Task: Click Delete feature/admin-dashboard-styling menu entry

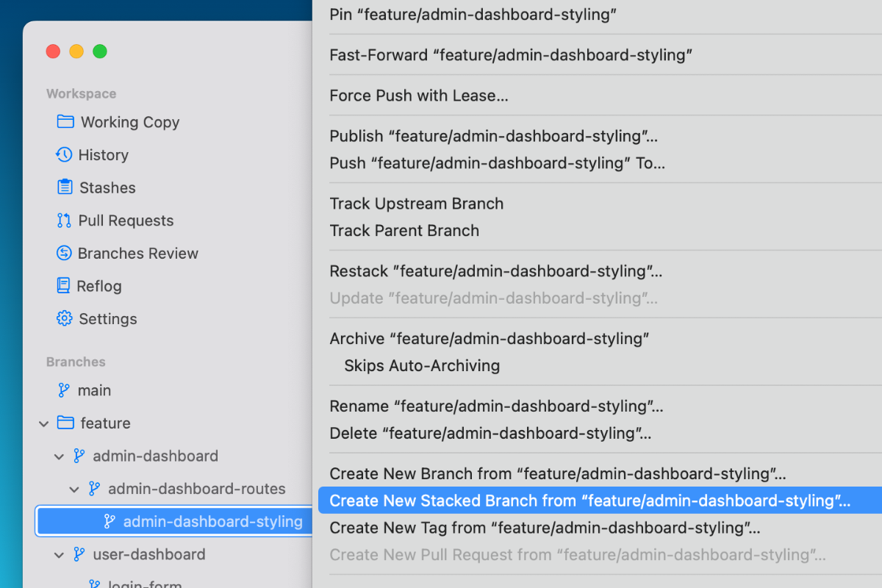Action: 490,434
